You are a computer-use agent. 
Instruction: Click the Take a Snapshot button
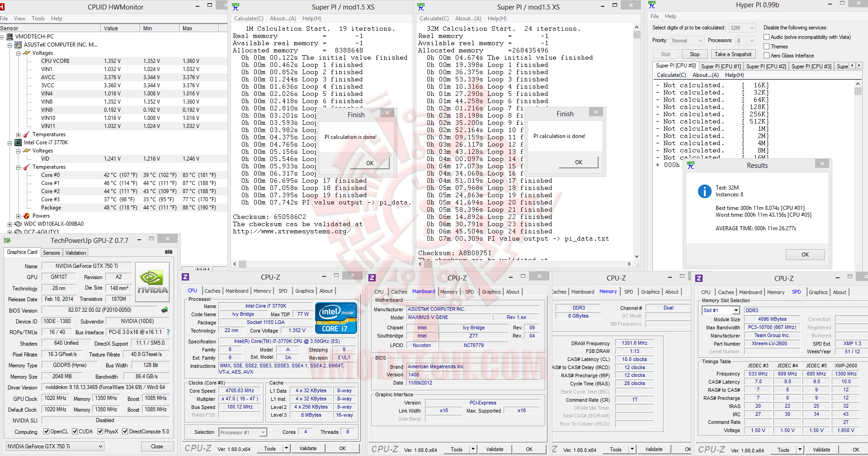pyautogui.click(x=733, y=54)
